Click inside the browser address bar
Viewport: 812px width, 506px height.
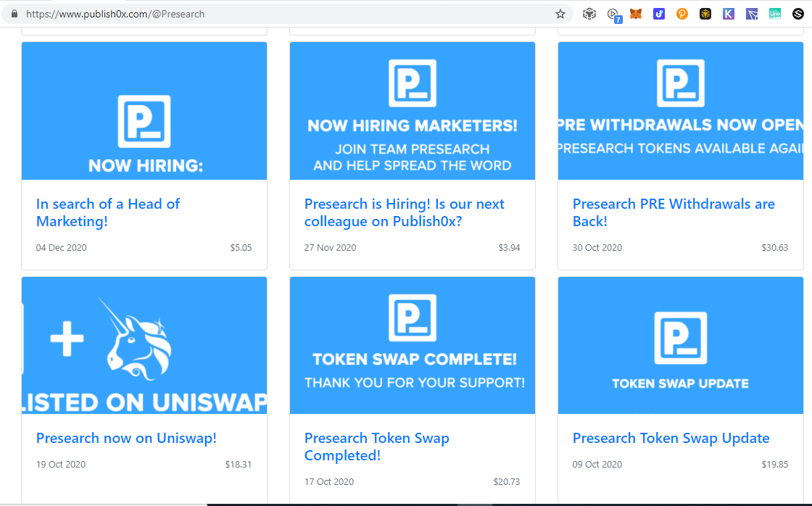click(x=290, y=13)
